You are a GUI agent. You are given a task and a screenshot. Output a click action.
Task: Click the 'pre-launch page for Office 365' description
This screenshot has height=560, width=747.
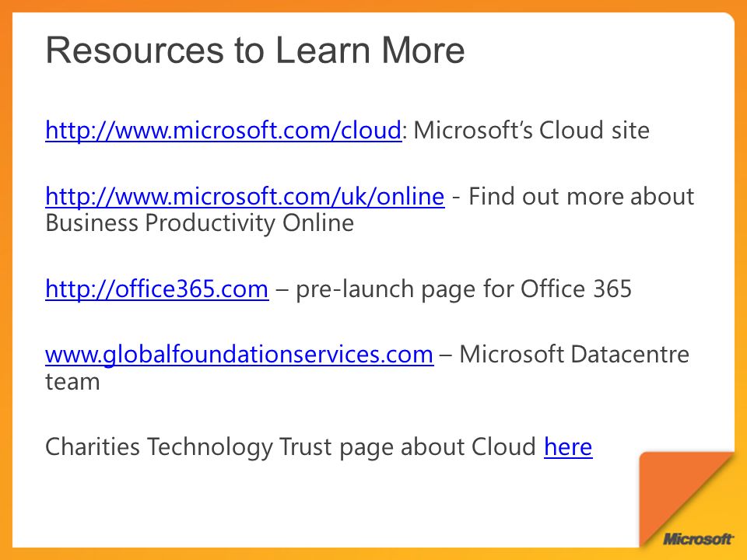click(464, 289)
